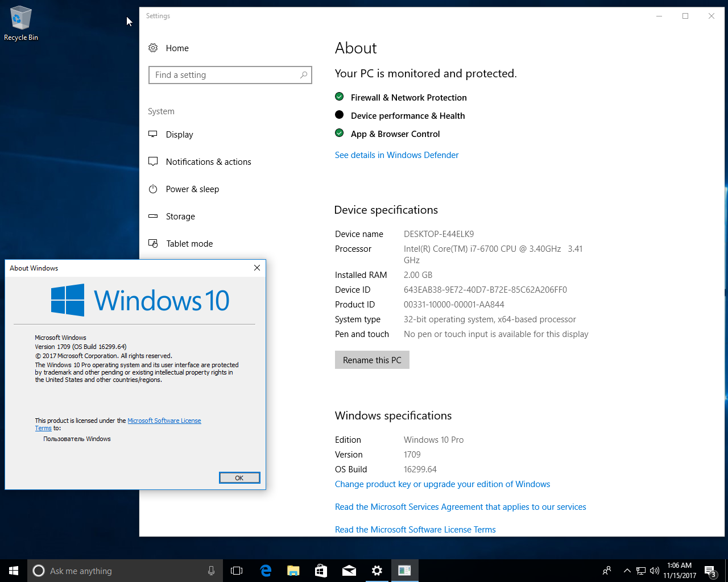Click the Edition value Windows 10 Pro
This screenshot has height=582, width=728.
pyautogui.click(x=433, y=440)
